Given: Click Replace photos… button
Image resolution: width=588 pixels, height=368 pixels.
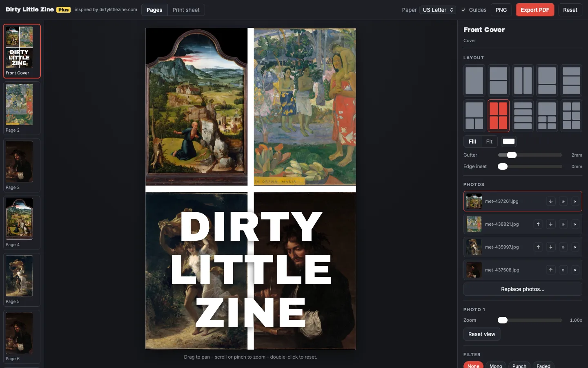Looking at the screenshot, I should (523, 289).
